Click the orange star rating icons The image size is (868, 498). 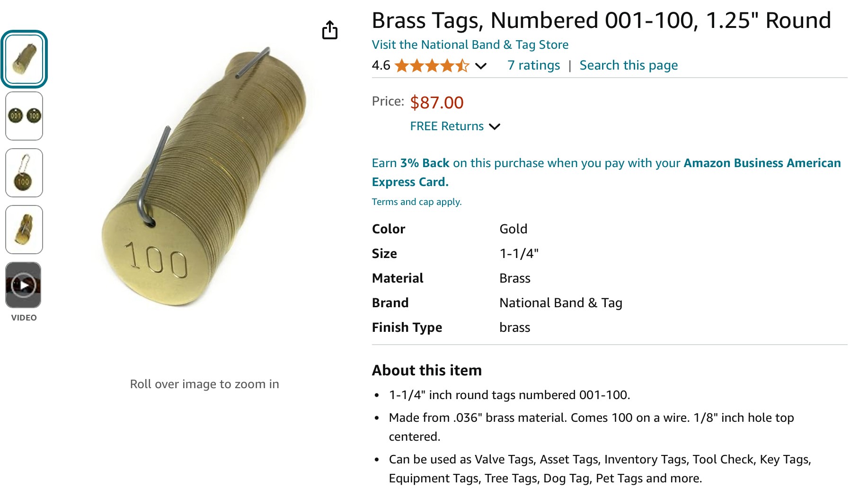432,65
